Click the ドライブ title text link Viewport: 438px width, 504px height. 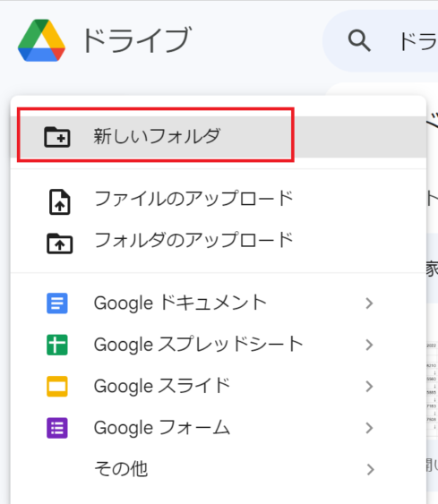click(136, 40)
